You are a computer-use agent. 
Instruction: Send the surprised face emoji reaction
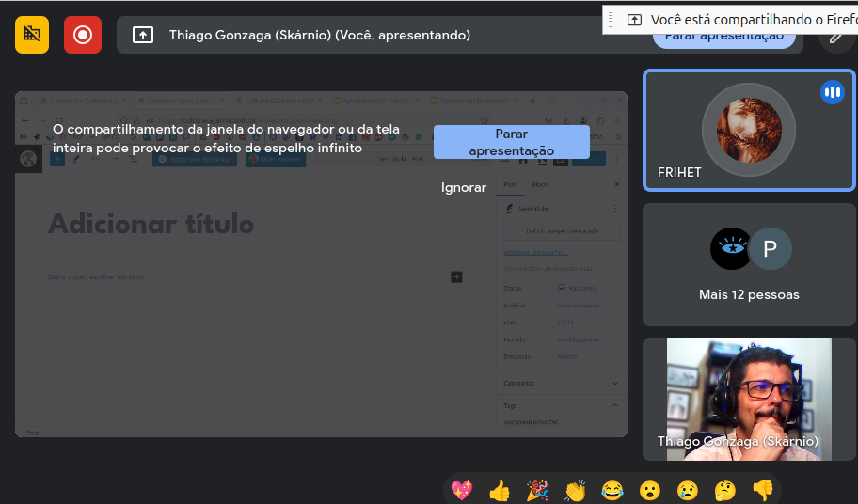point(650,490)
